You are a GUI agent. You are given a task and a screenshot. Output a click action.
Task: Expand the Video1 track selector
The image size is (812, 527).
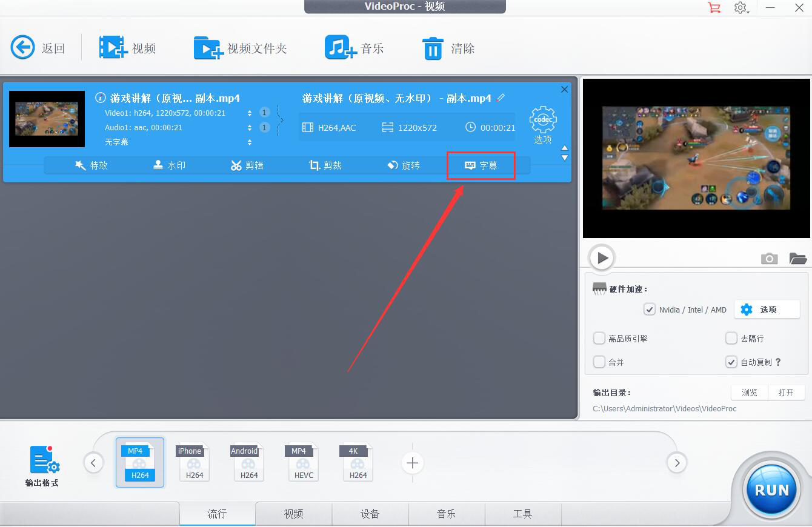[x=250, y=113]
